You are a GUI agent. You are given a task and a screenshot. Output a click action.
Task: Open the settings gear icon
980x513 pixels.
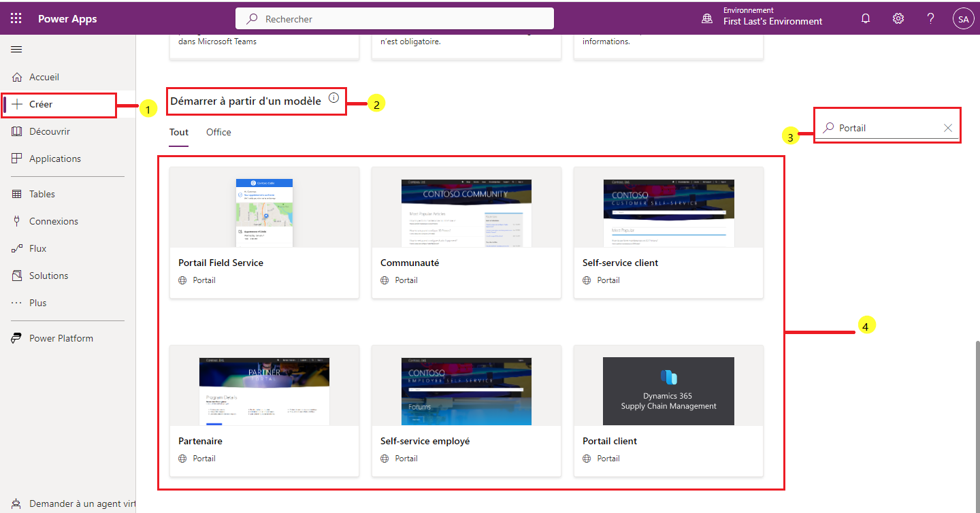click(898, 19)
